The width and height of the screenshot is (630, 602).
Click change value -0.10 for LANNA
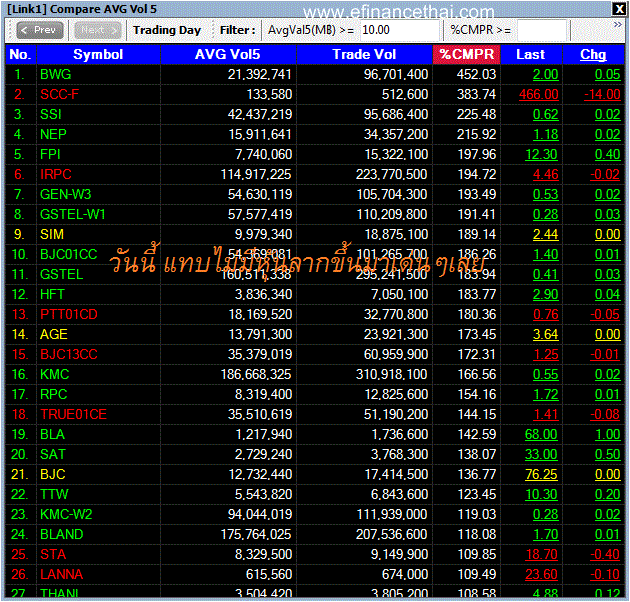pyautogui.click(x=605, y=574)
